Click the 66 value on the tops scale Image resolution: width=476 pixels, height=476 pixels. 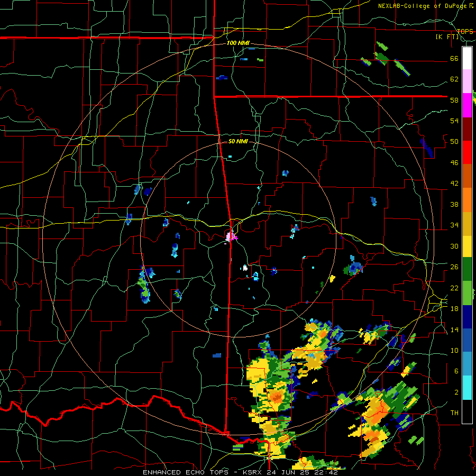[x=454, y=59]
